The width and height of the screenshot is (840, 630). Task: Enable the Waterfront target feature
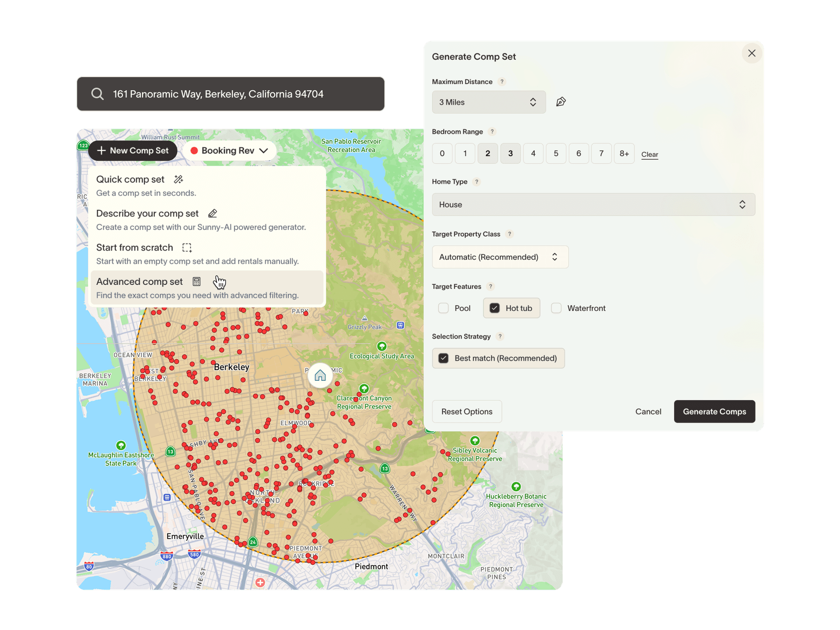click(x=556, y=308)
